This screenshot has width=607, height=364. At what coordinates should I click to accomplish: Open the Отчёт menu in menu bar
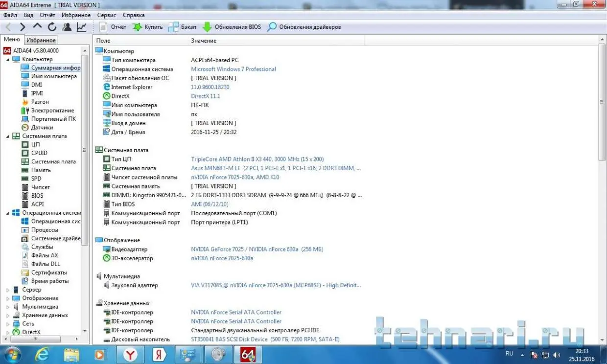pyautogui.click(x=47, y=15)
